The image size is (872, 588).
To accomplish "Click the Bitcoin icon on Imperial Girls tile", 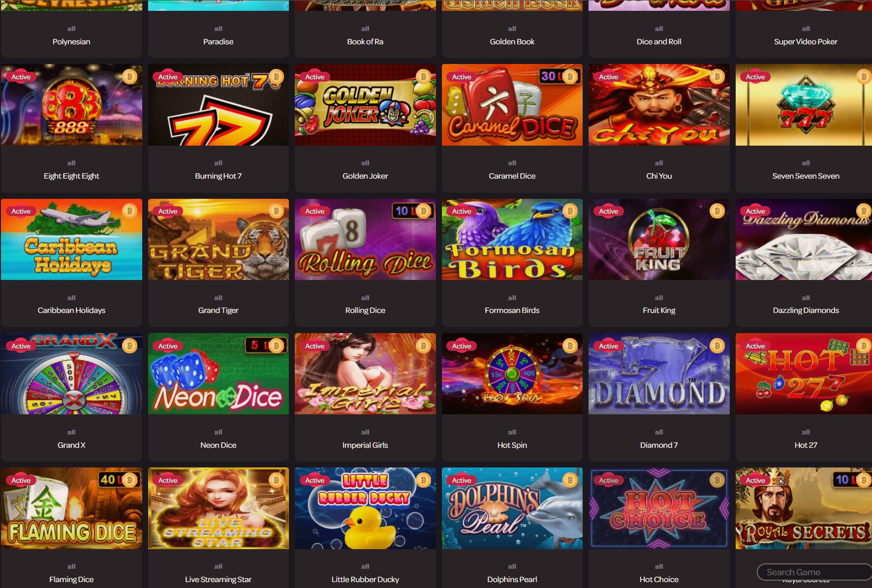I will tap(423, 346).
